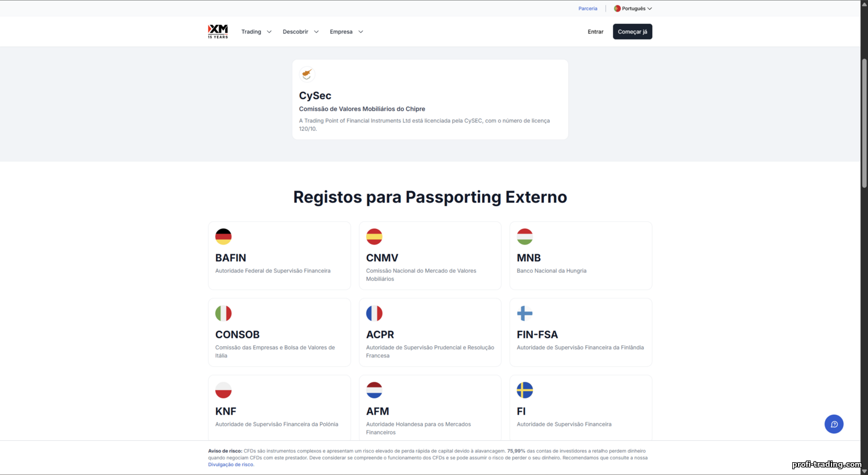Click the Spanish flag icon for CNMV
This screenshot has width=868, height=475.
(374, 236)
